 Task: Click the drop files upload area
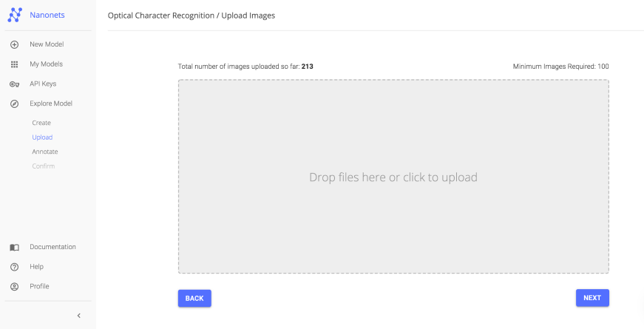coord(393,177)
